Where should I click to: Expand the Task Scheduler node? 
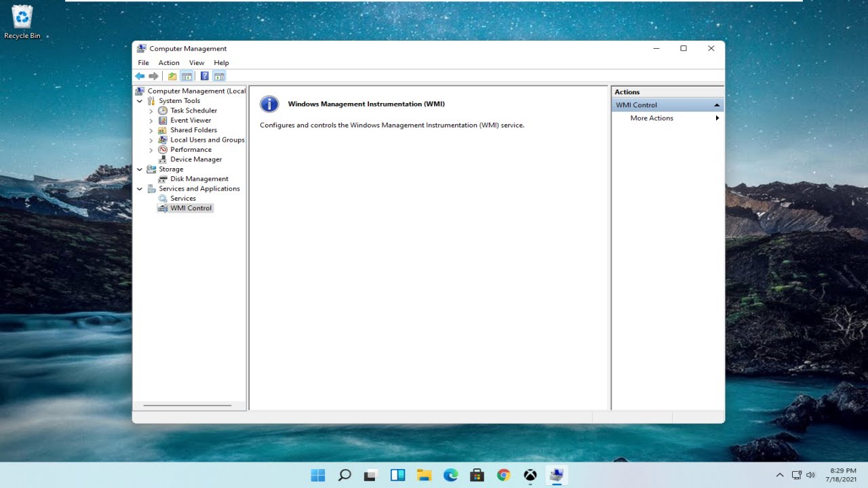(151, 110)
